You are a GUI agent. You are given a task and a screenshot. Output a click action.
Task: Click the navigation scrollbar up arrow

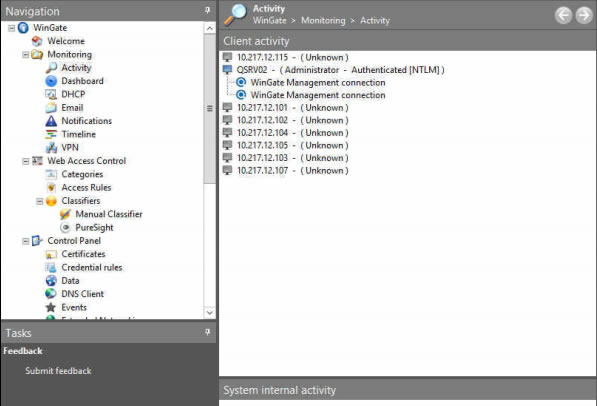click(210, 28)
